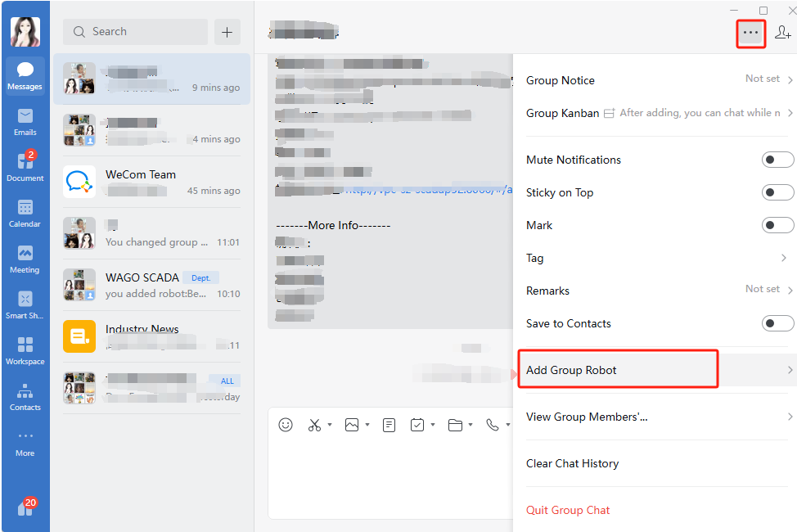Click the scissors screenshot tool
Viewport: 797px width, 532px height.
(314, 425)
